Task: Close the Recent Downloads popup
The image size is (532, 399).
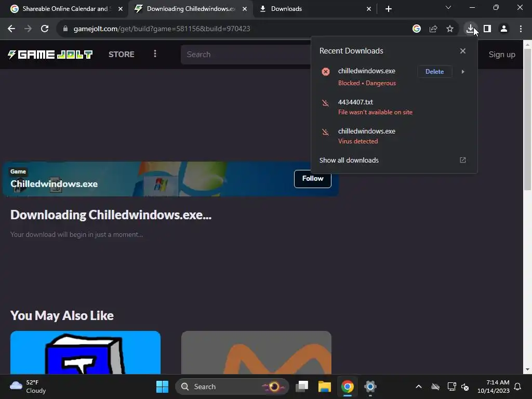Action: (x=463, y=51)
